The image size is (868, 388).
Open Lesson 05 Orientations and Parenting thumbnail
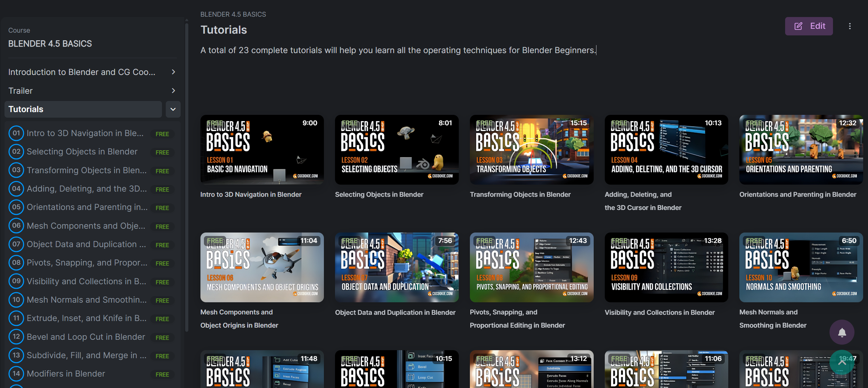click(801, 150)
